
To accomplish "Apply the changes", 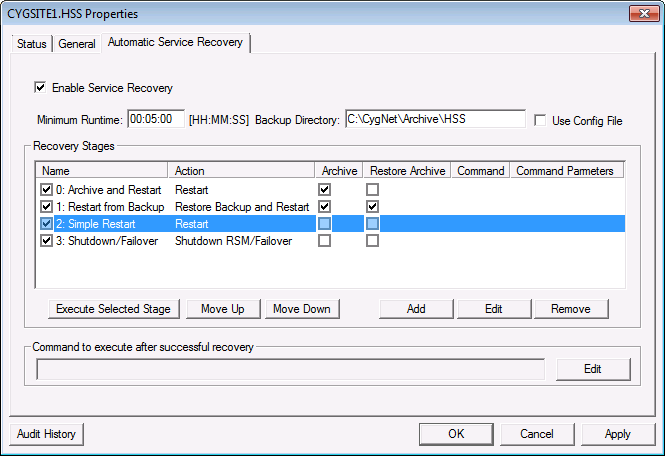I will tap(618, 434).
